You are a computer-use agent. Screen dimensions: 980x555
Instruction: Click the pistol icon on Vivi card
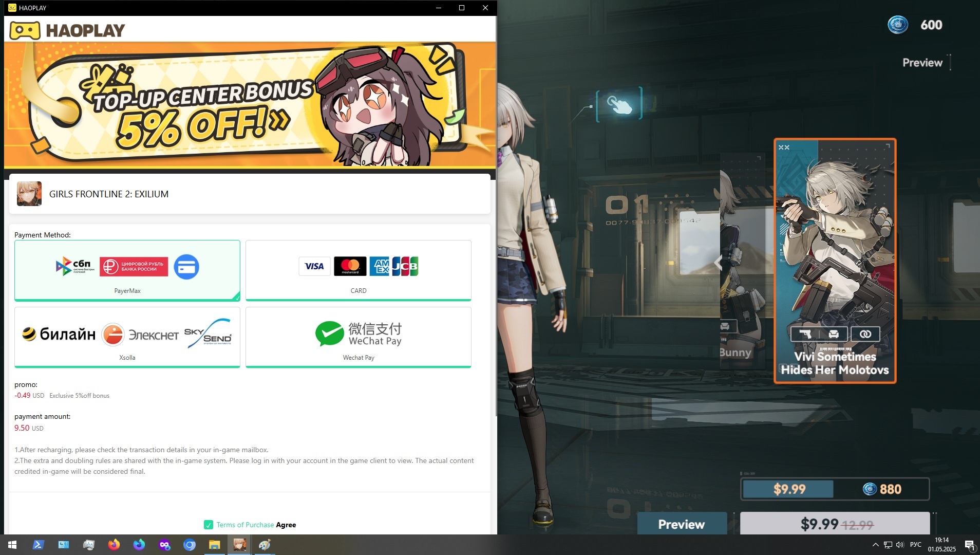[x=805, y=335]
